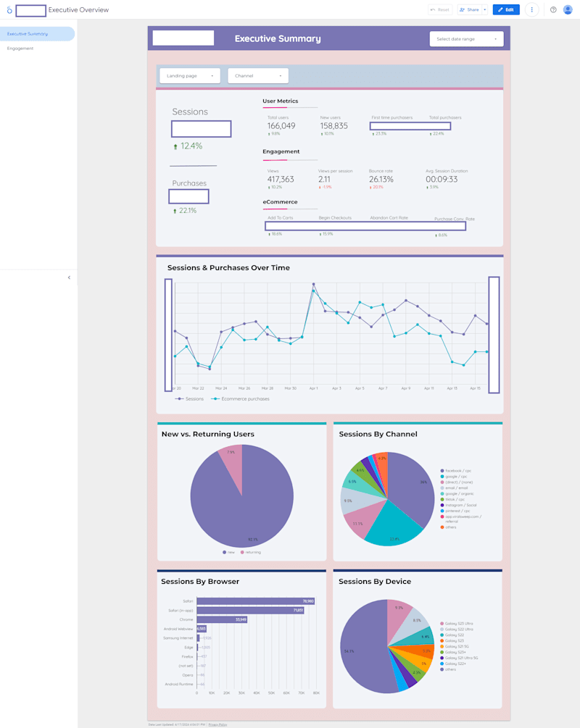The height and width of the screenshot is (728, 580).
Task: Click the 'returning' legend swatch
Action: point(242,553)
